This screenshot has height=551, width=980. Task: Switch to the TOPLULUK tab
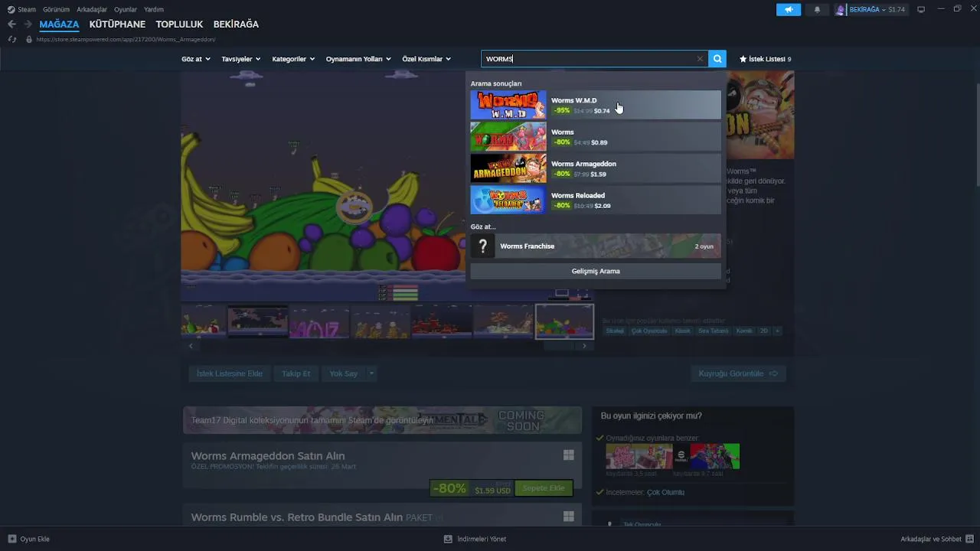coord(179,24)
